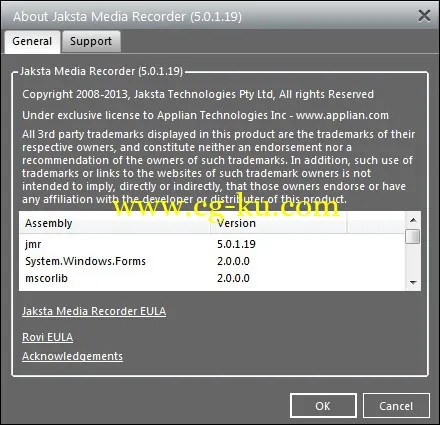440x425 pixels.
Task: Switch to the General tab
Action: [x=32, y=42]
